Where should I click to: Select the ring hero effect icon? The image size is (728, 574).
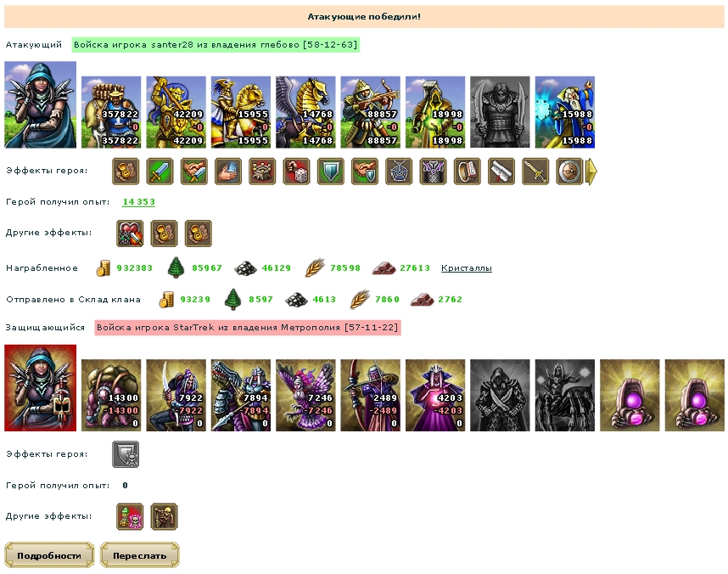click(468, 171)
